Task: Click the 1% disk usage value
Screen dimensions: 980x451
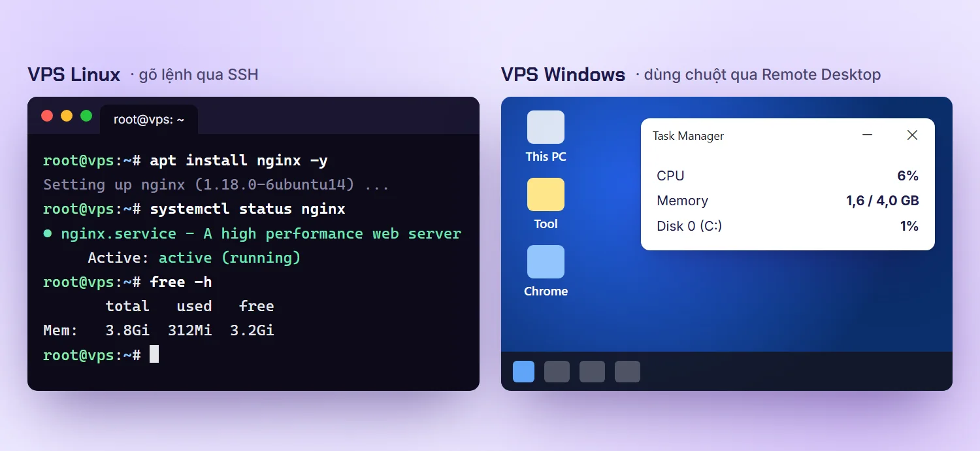Action: (x=909, y=226)
